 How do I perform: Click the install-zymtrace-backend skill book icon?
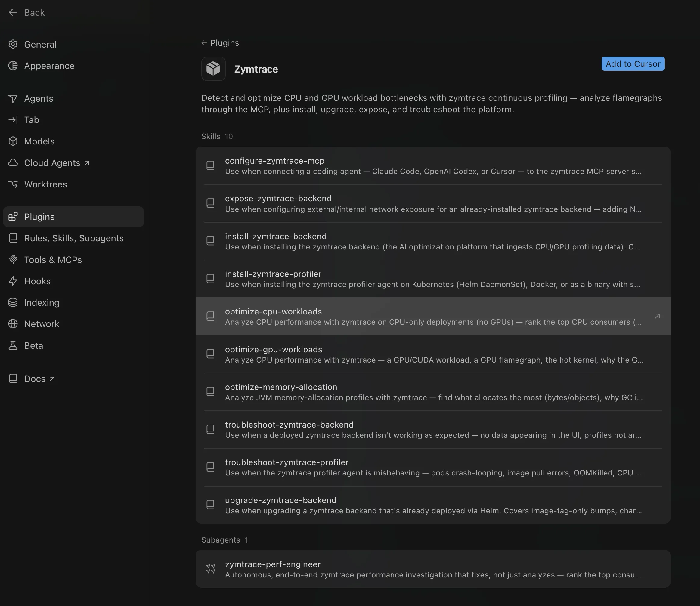click(x=210, y=241)
